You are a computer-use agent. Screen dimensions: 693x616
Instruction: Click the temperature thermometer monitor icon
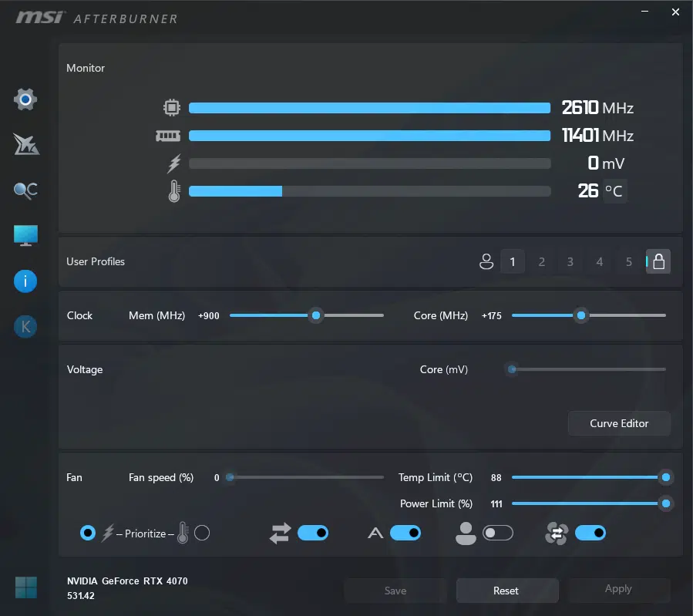[174, 191]
